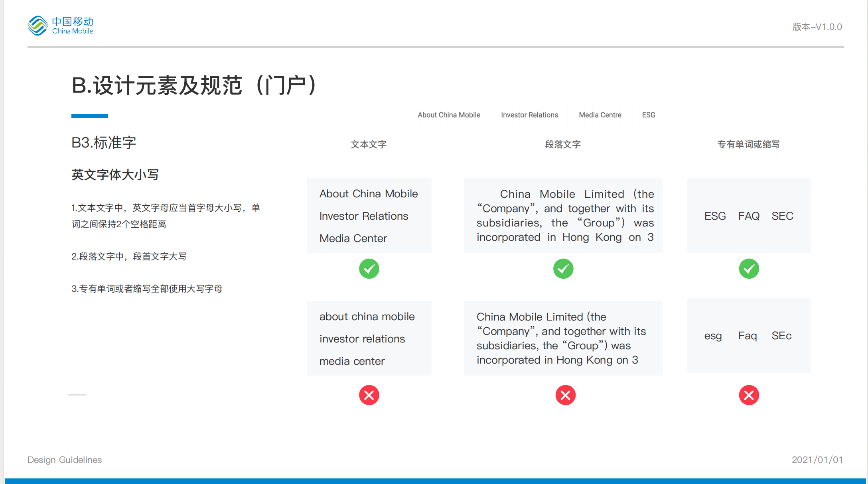Viewport: 868px width, 484px height.
Task: Open Investor Relations nav item
Action: click(529, 115)
